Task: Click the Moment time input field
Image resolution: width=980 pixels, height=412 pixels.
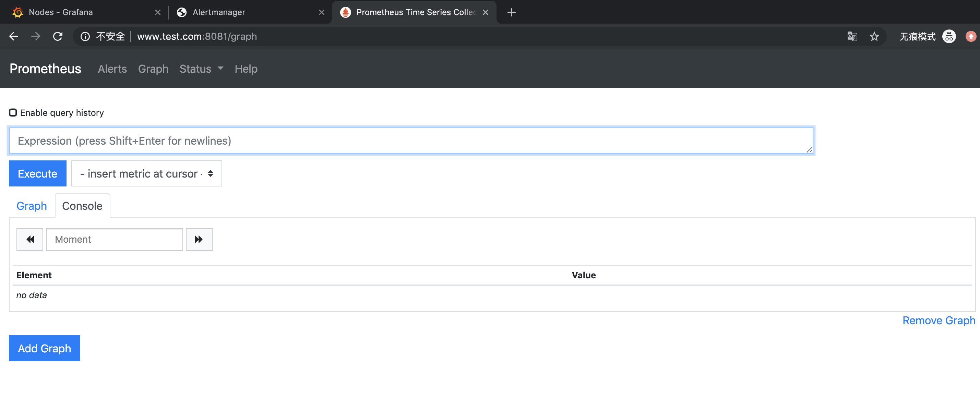Action: point(115,239)
